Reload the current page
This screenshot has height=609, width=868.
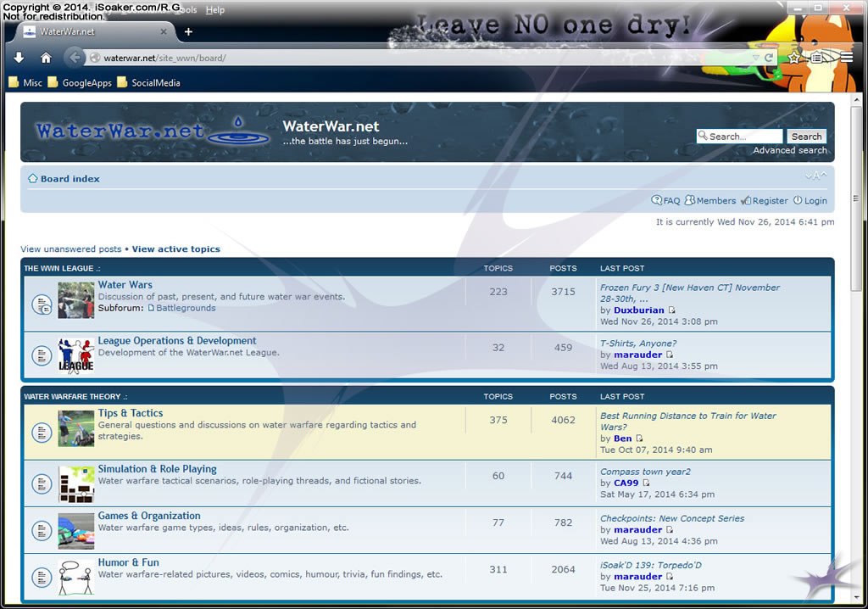click(768, 58)
